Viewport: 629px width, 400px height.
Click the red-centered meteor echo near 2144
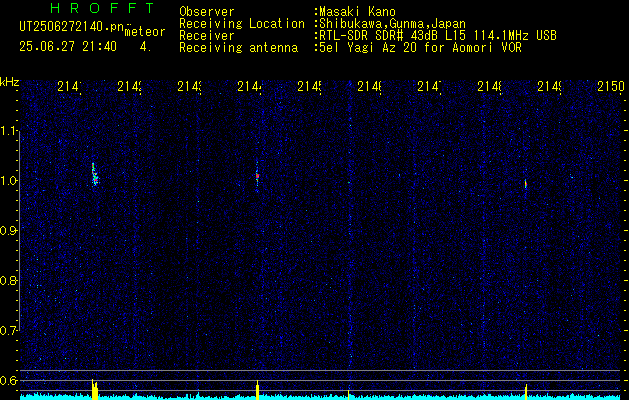click(x=257, y=176)
